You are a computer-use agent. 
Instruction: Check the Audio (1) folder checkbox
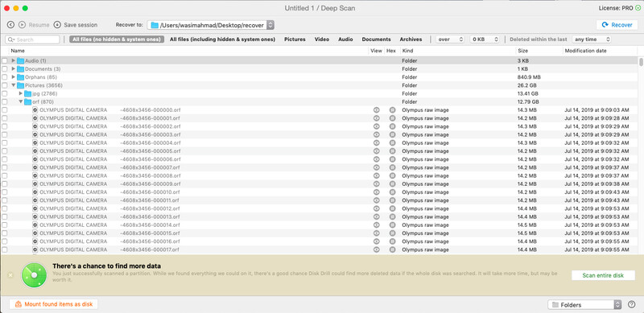pos(5,61)
